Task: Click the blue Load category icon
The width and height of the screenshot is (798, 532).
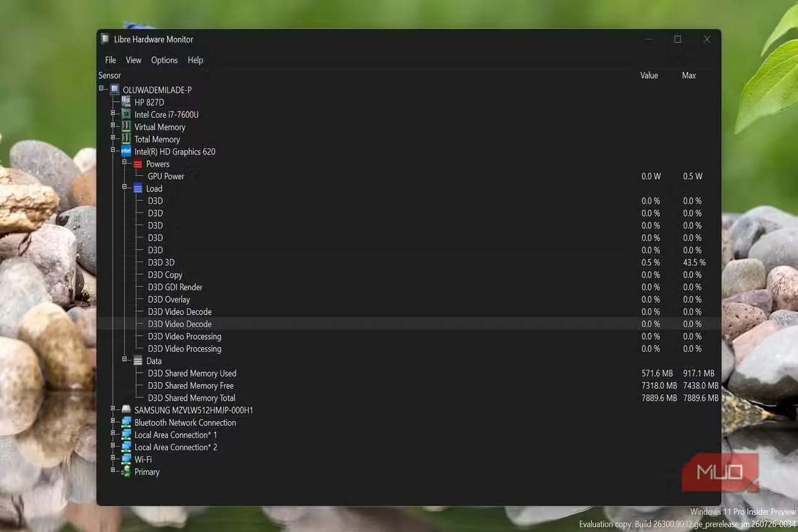Action: point(138,188)
